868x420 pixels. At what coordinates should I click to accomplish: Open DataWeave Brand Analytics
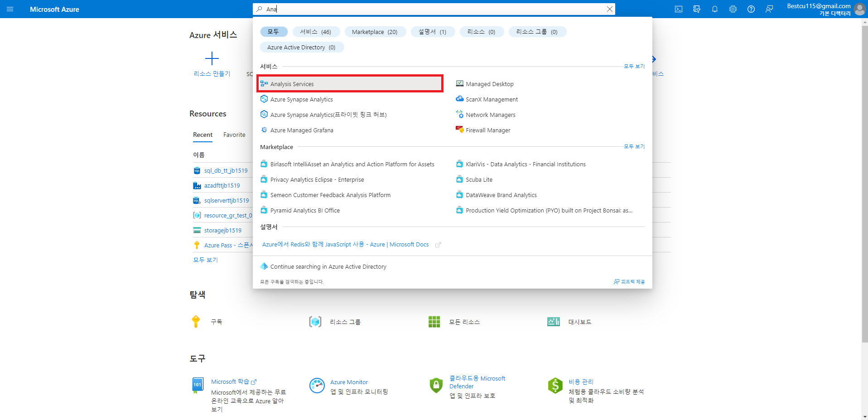click(501, 195)
